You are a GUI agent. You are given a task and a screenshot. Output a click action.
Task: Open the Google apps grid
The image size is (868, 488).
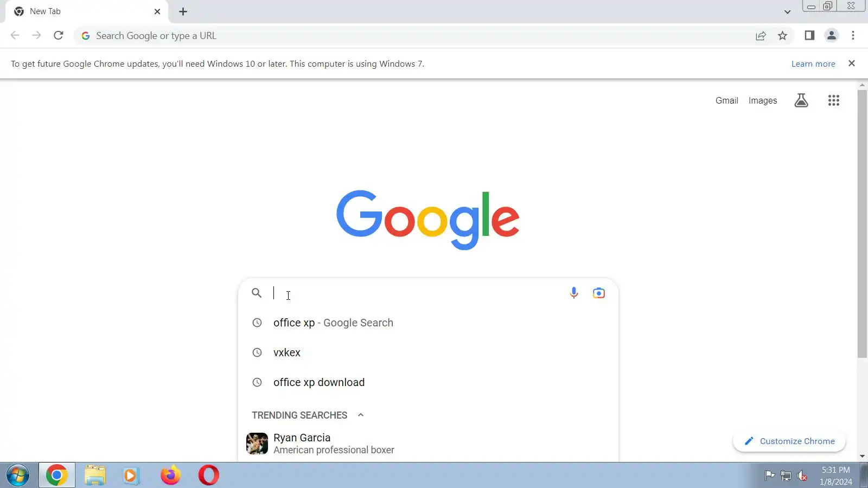click(834, 100)
